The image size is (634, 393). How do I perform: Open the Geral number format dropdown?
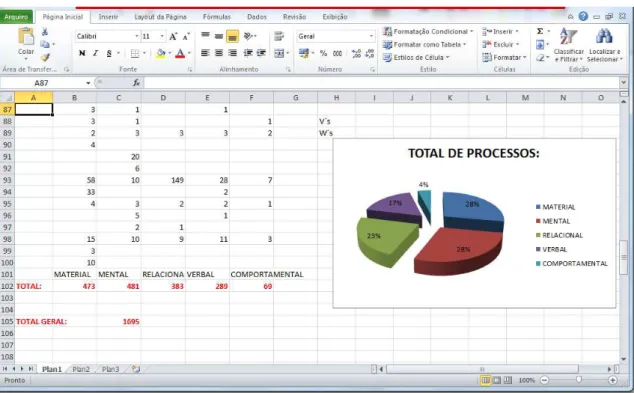point(371,36)
